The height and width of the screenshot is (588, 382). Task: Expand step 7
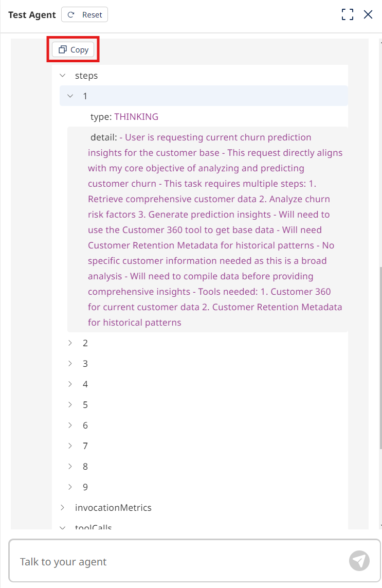pos(70,446)
